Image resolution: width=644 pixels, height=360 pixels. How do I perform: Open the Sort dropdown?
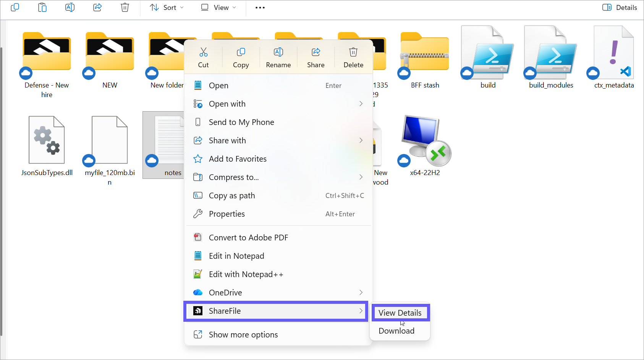pyautogui.click(x=166, y=7)
